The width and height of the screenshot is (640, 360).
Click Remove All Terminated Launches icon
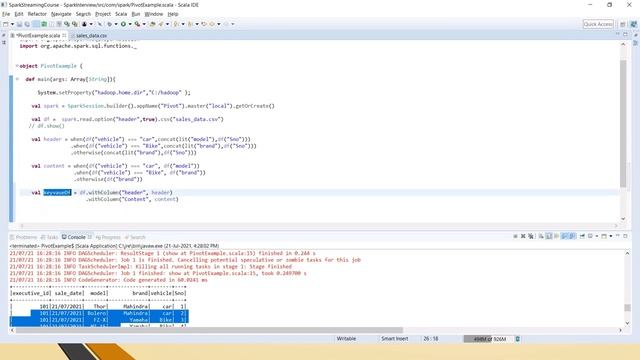coord(531,236)
